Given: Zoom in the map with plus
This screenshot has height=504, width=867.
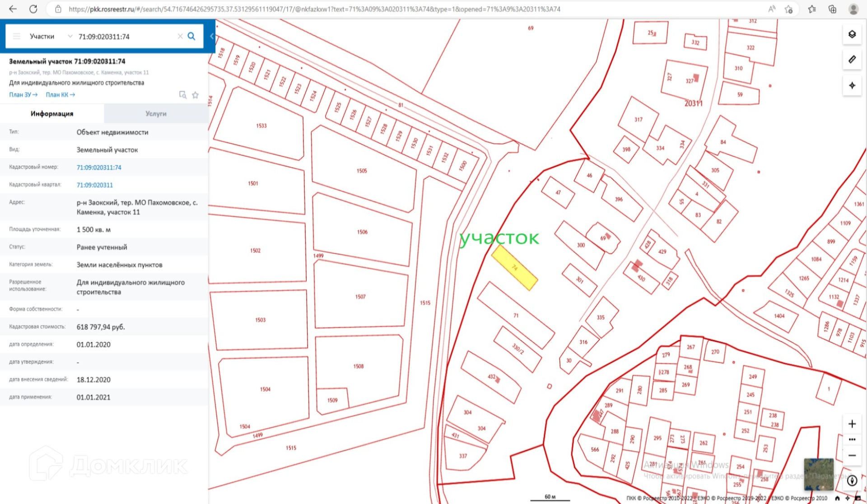Looking at the screenshot, I should pos(852,424).
